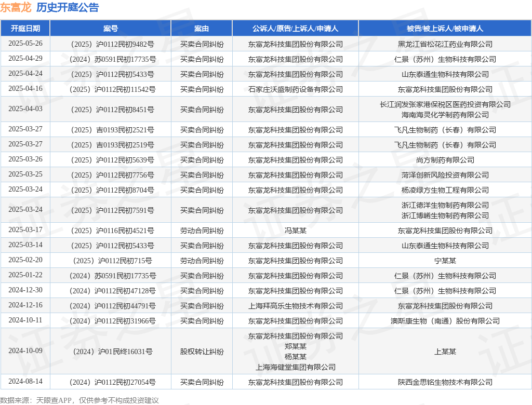Viewport: 532px width, 405px height.
Task: Click defendant 浙江博崤生物制药有限公司
Action: point(445,215)
